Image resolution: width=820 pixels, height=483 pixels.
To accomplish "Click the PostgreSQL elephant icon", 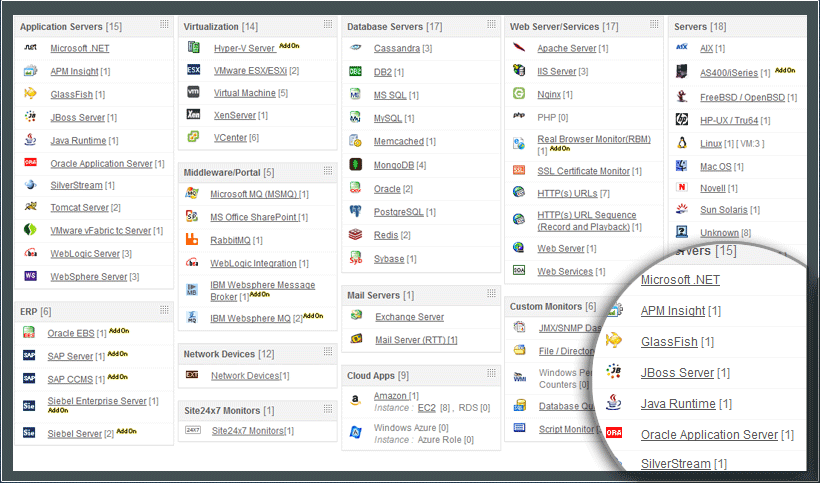I will click(x=356, y=211).
